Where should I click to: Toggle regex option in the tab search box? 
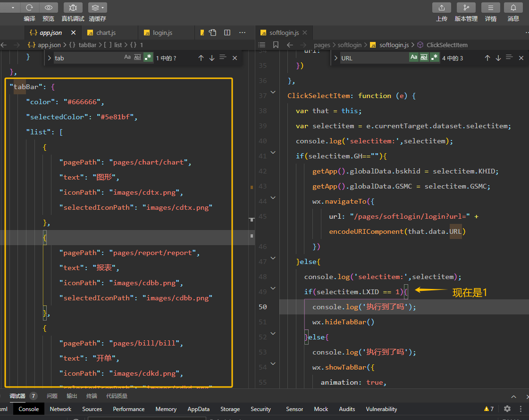pyautogui.click(x=148, y=58)
